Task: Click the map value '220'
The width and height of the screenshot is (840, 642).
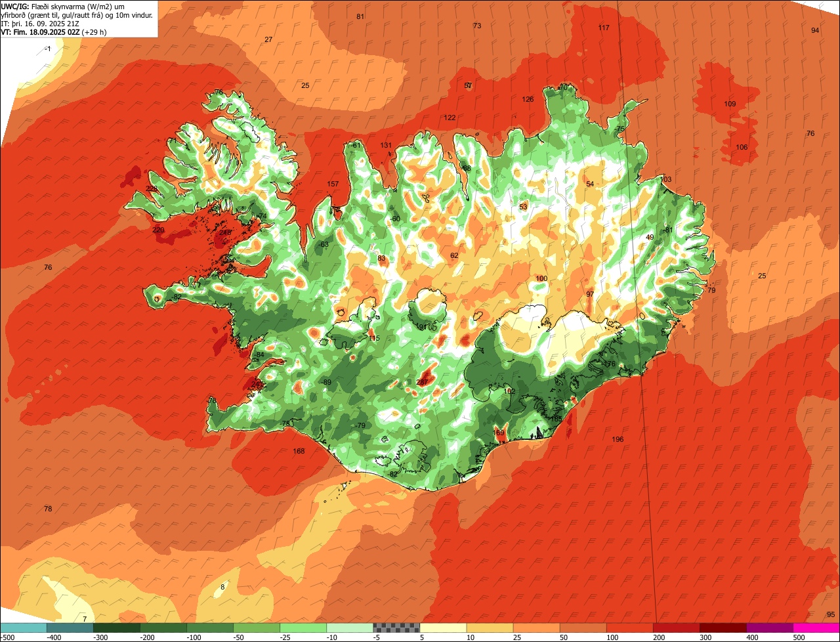Action: 158,230
